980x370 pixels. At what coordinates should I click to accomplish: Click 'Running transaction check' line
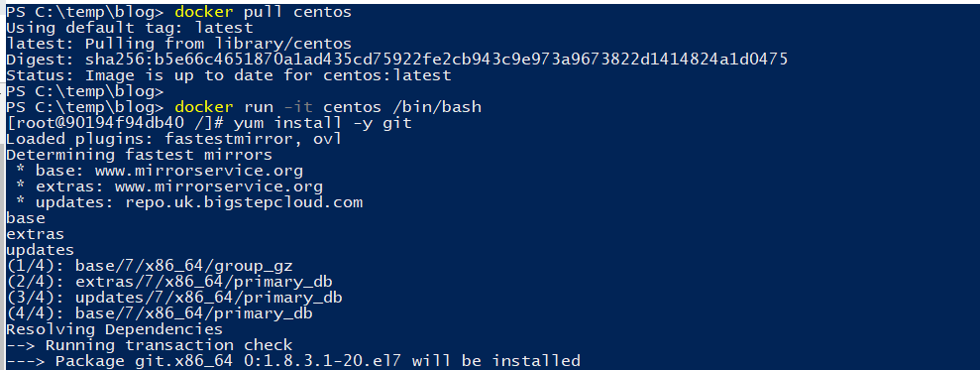(150, 345)
